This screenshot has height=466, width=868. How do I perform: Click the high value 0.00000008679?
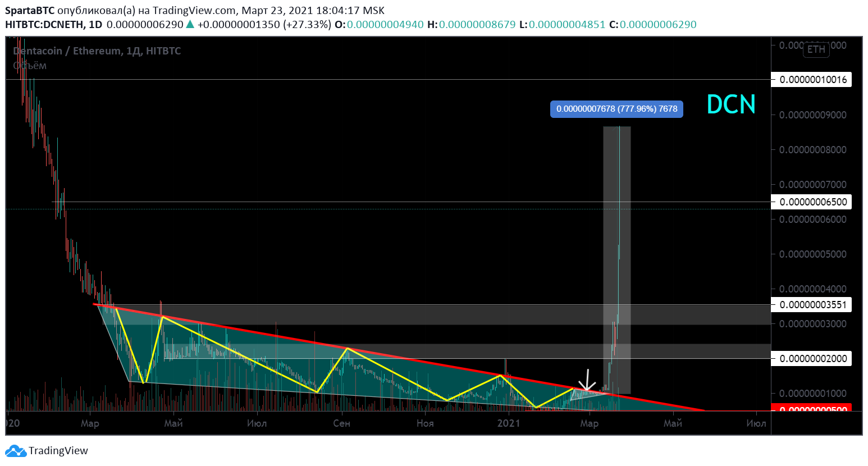[x=477, y=25]
